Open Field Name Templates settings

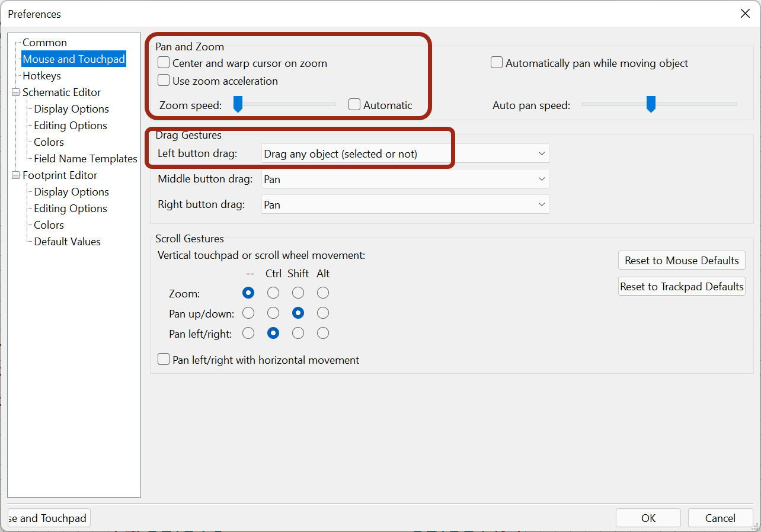85,159
